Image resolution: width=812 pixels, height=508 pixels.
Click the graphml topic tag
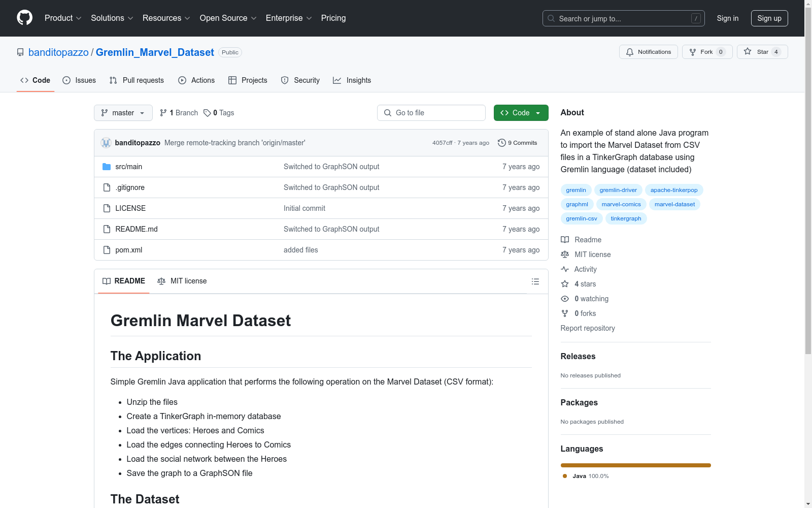coord(577,204)
